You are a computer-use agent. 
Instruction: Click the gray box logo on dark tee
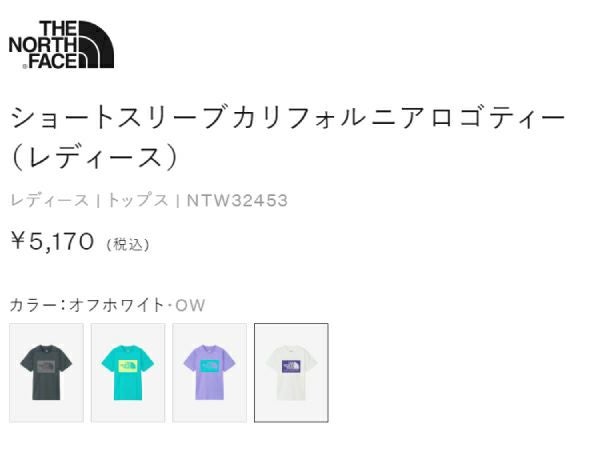tap(46, 367)
